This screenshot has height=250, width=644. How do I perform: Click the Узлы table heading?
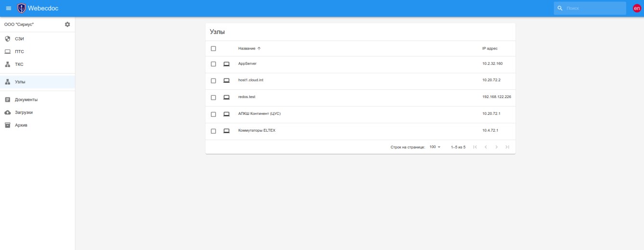[218, 32]
